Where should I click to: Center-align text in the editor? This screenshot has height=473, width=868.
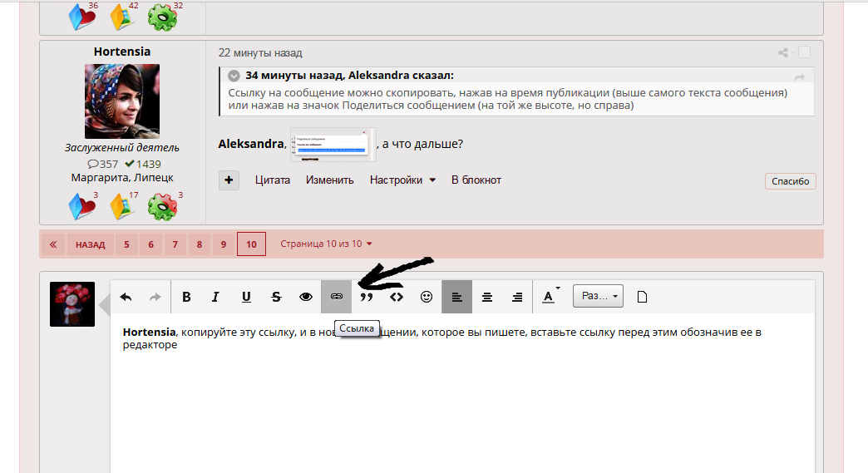[487, 297]
